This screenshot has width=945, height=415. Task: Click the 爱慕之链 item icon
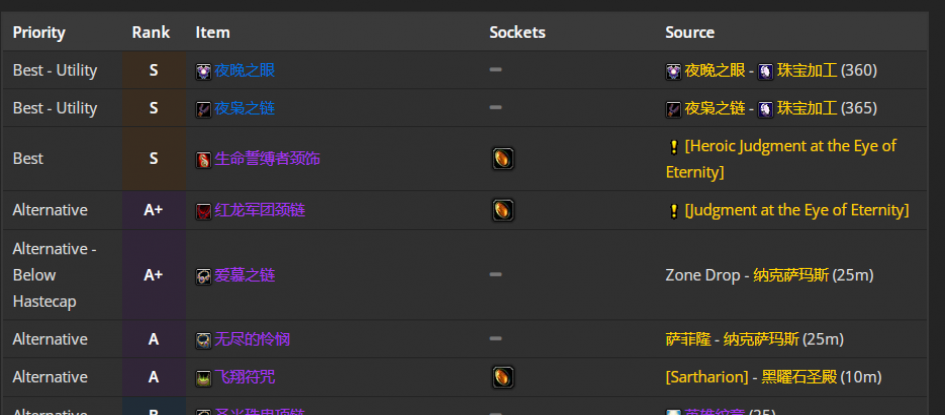[204, 276]
